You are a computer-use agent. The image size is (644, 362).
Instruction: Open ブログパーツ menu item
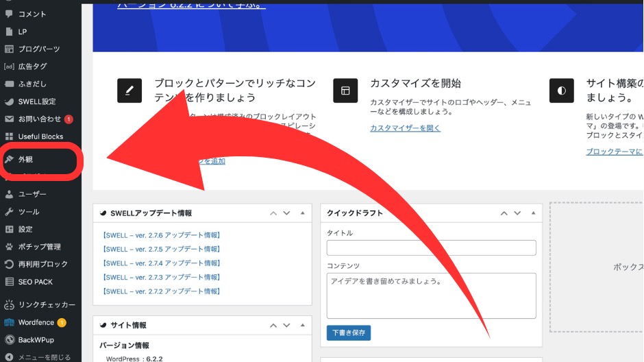[x=40, y=49]
